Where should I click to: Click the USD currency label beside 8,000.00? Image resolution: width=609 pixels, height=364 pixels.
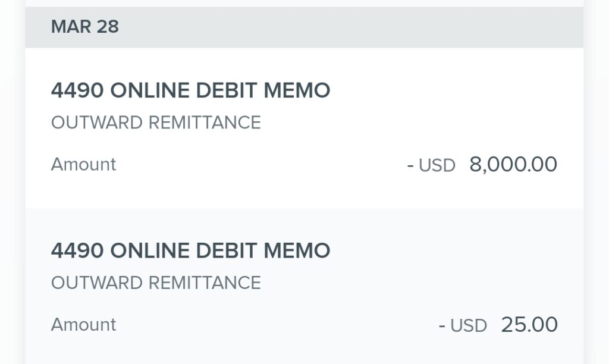[437, 165]
